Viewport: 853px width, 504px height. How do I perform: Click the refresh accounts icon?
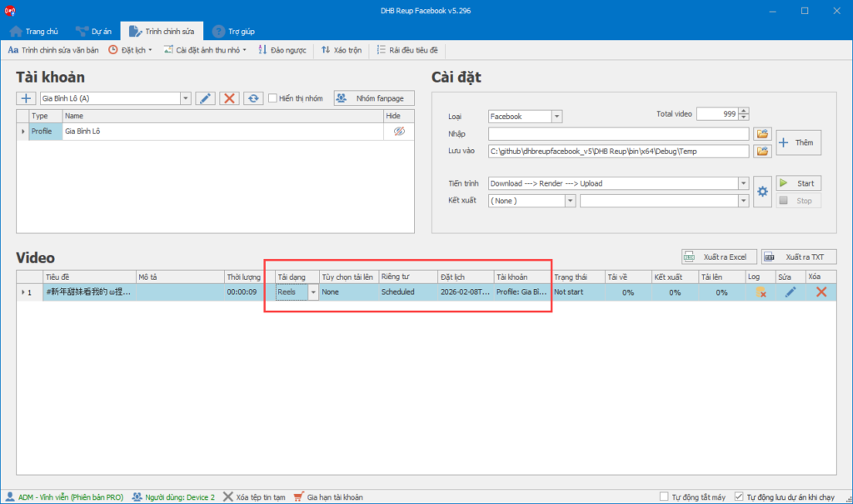click(253, 98)
